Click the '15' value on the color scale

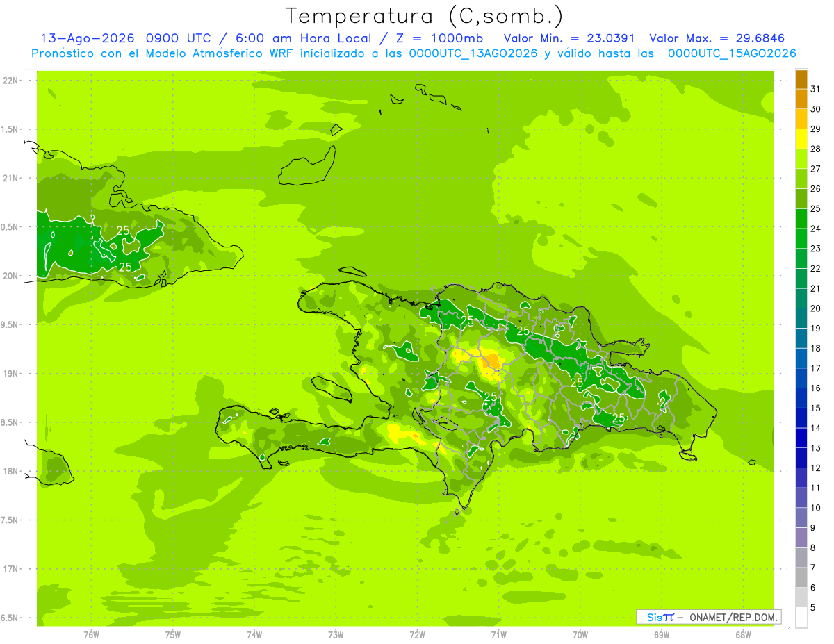816,408
